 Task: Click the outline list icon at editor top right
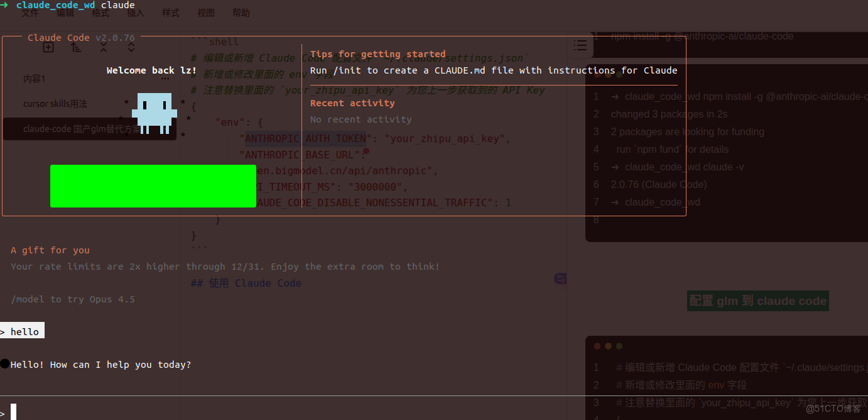point(580,45)
